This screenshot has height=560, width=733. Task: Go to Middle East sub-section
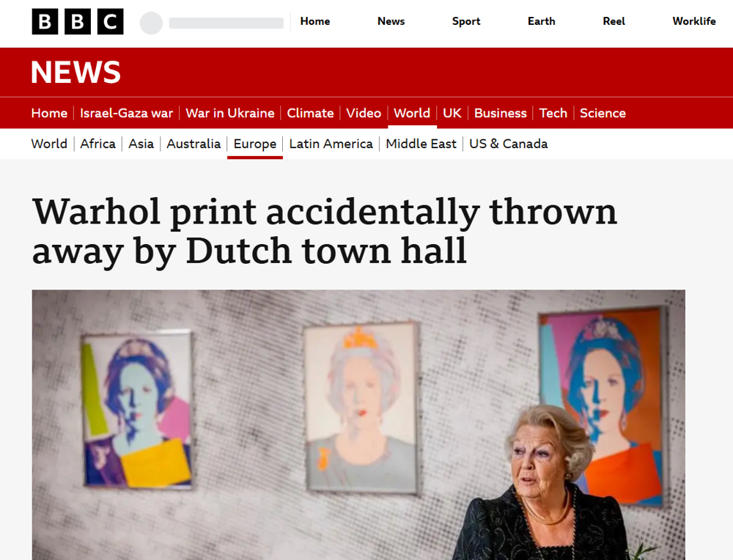click(x=421, y=144)
